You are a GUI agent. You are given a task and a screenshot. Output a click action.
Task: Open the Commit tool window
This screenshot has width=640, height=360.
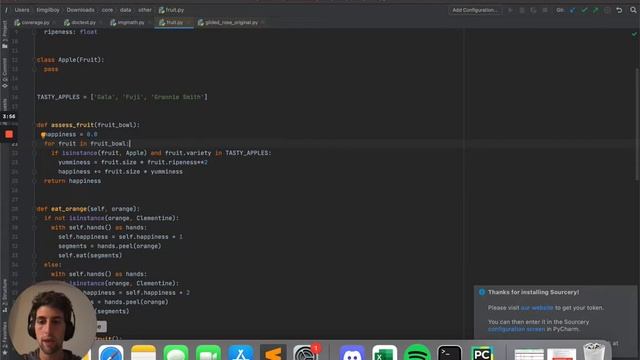(x=4, y=73)
